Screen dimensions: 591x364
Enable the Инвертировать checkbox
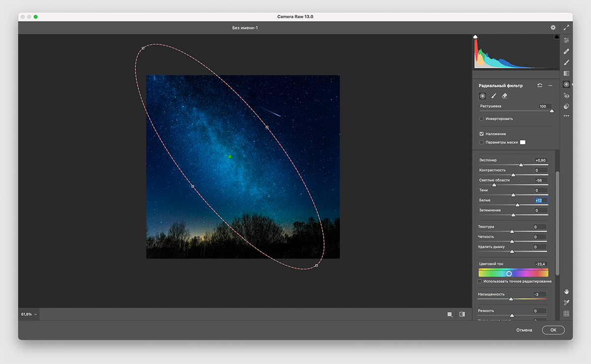pyautogui.click(x=482, y=119)
